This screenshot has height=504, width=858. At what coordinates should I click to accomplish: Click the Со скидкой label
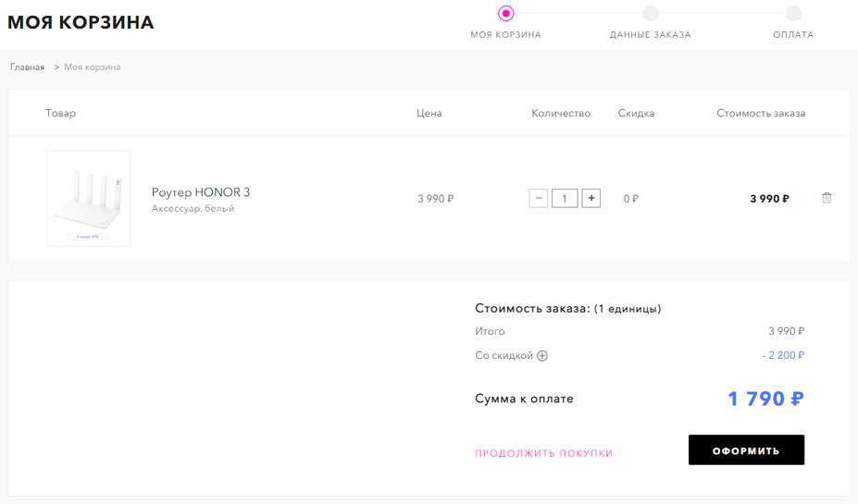click(504, 356)
